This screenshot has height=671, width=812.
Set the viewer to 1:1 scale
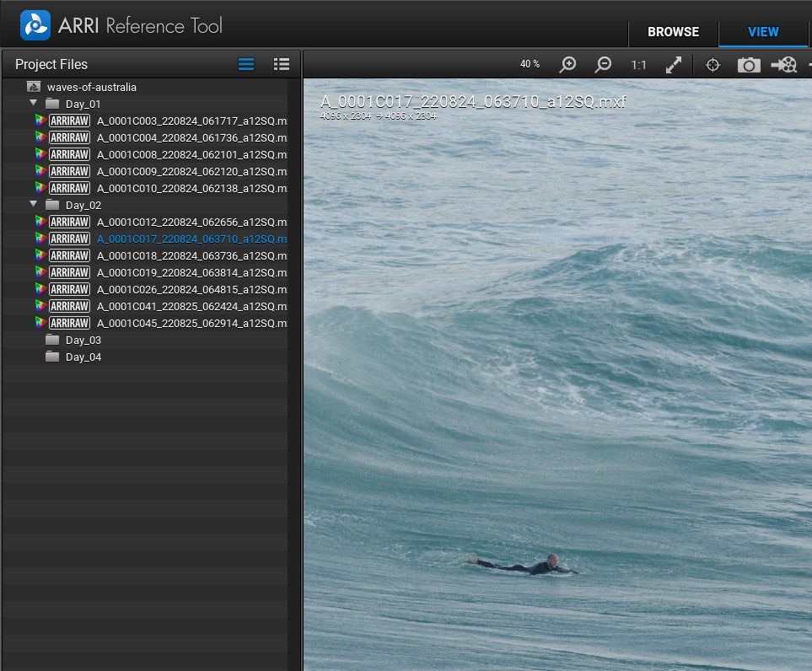pyautogui.click(x=638, y=65)
